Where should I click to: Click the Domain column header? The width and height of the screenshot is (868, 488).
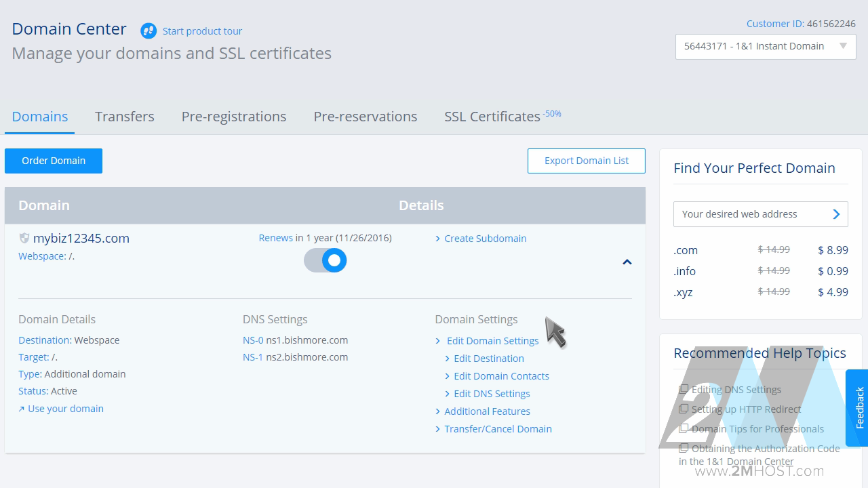(x=44, y=205)
